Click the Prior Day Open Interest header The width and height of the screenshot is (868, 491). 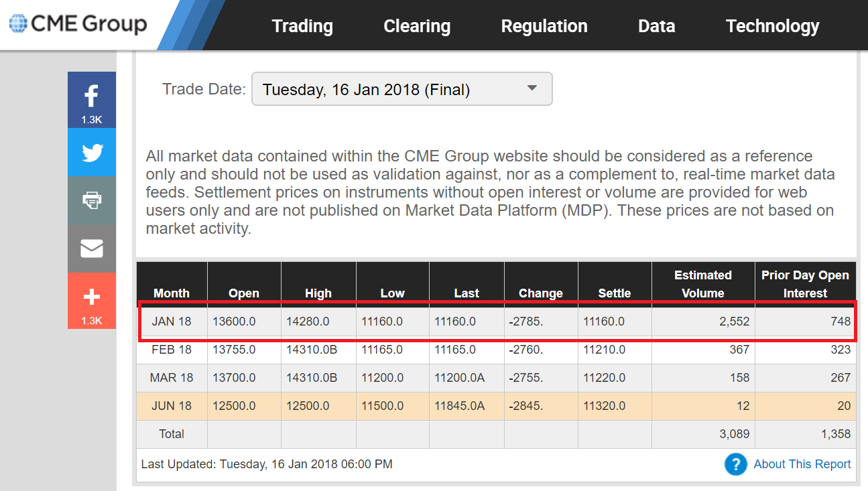805,284
